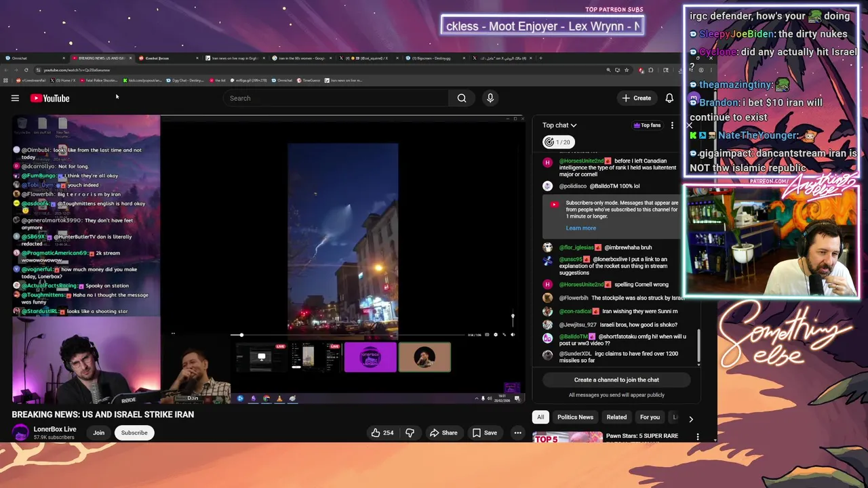The width and height of the screenshot is (868, 488).
Task: Share the video
Action: pos(443,432)
